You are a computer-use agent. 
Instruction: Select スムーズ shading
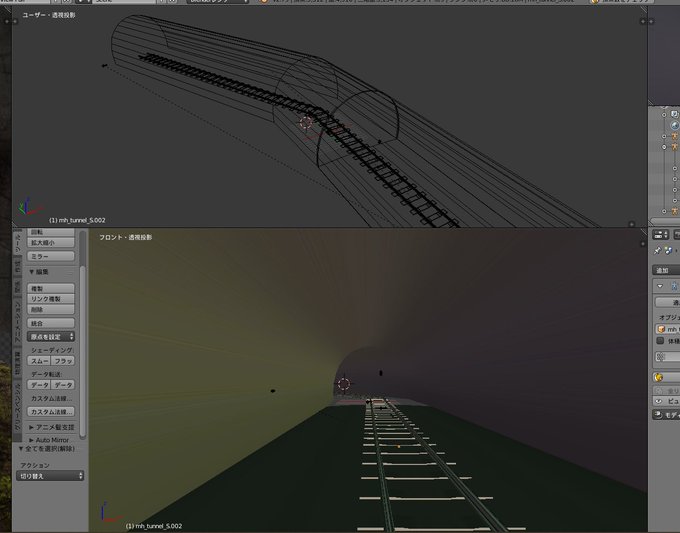pos(39,361)
